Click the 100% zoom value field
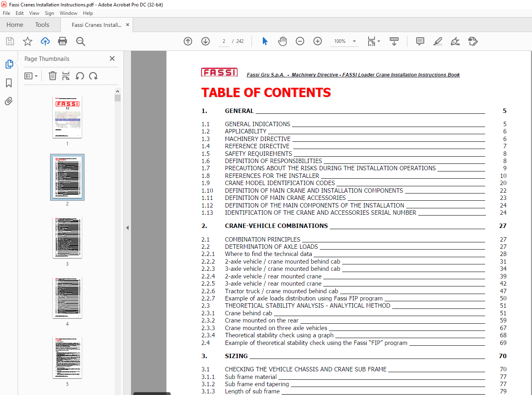 point(340,41)
